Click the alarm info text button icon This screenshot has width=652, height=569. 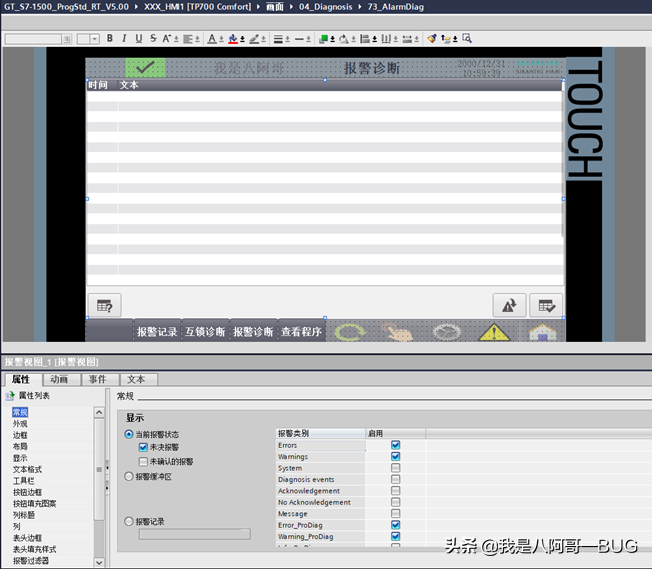104,305
